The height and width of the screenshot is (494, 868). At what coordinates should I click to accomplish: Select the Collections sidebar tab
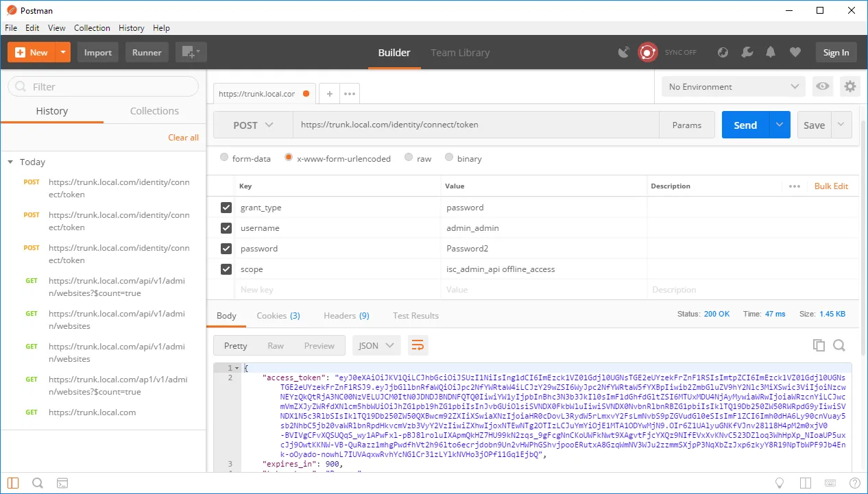[154, 111]
